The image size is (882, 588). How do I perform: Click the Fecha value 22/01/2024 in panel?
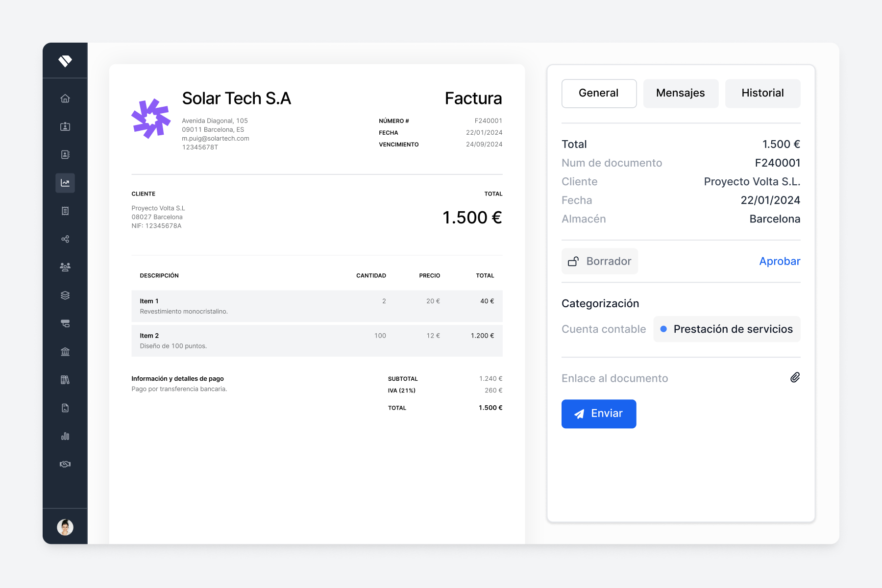coord(770,200)
